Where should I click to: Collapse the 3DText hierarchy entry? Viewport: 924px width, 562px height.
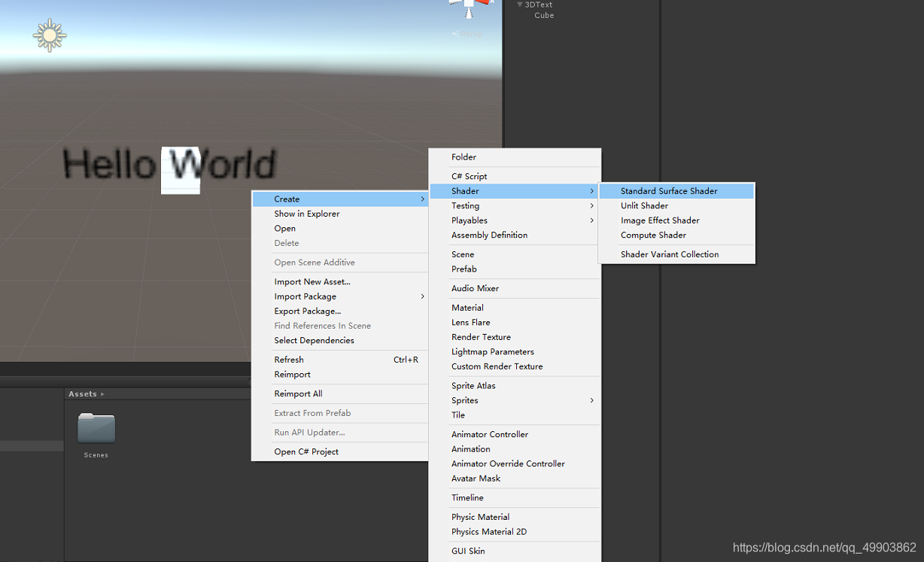[x=520, y=5]
